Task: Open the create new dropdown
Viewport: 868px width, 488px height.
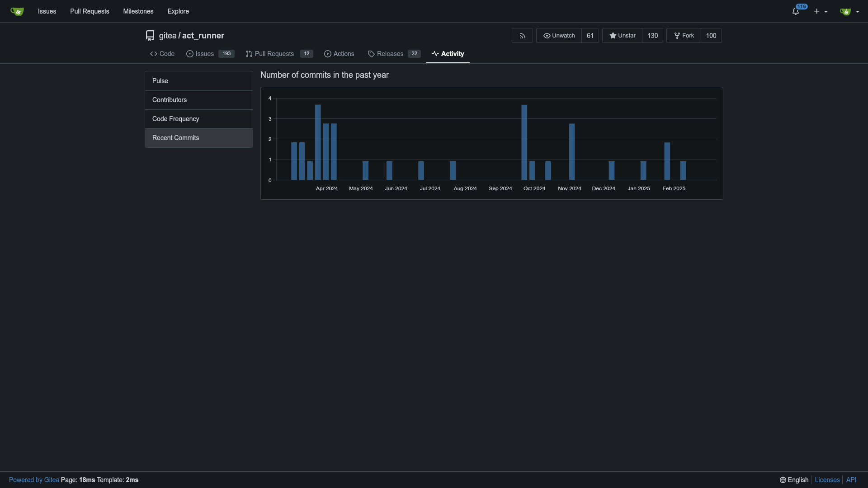Action: pos(817,11)
